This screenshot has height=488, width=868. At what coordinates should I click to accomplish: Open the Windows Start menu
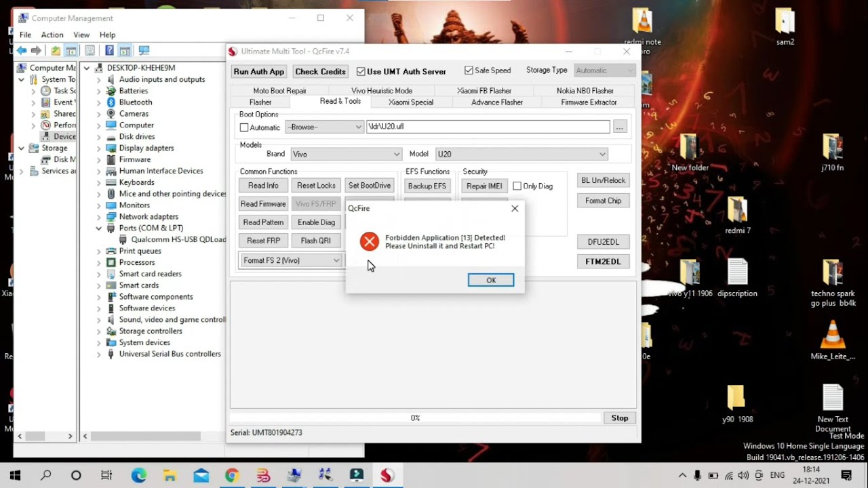15,475
